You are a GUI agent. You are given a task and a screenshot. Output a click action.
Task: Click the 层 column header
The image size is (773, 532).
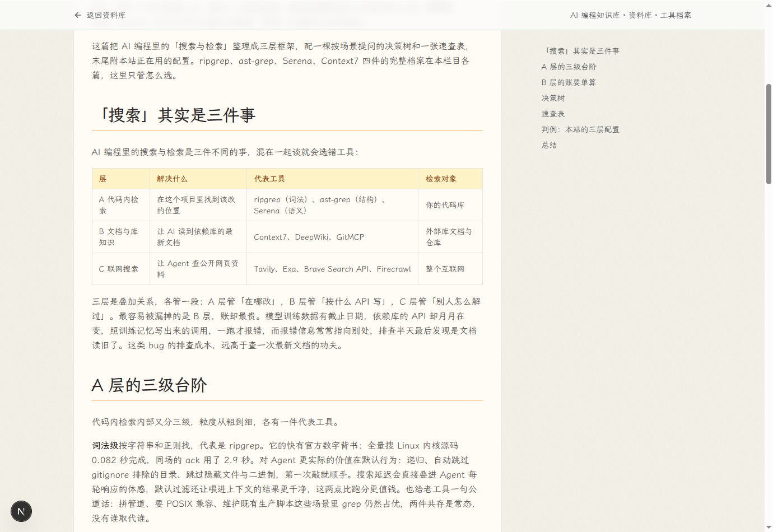121,179
